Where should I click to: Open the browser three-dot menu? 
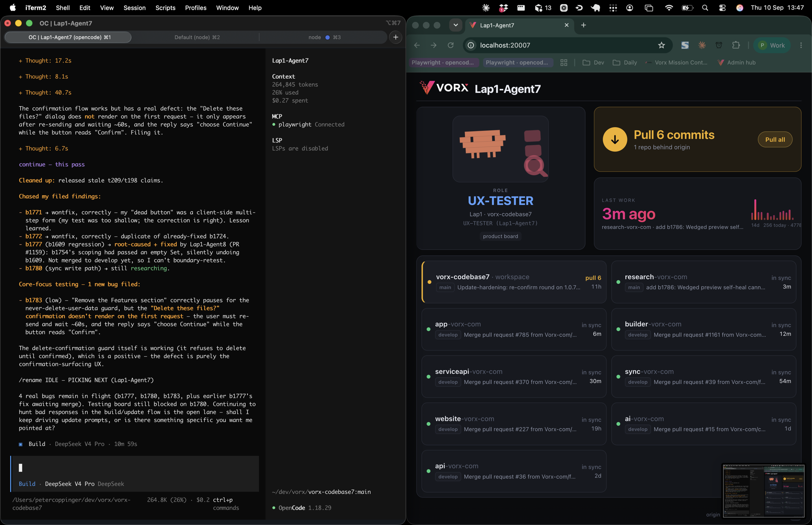click(801, 45)
